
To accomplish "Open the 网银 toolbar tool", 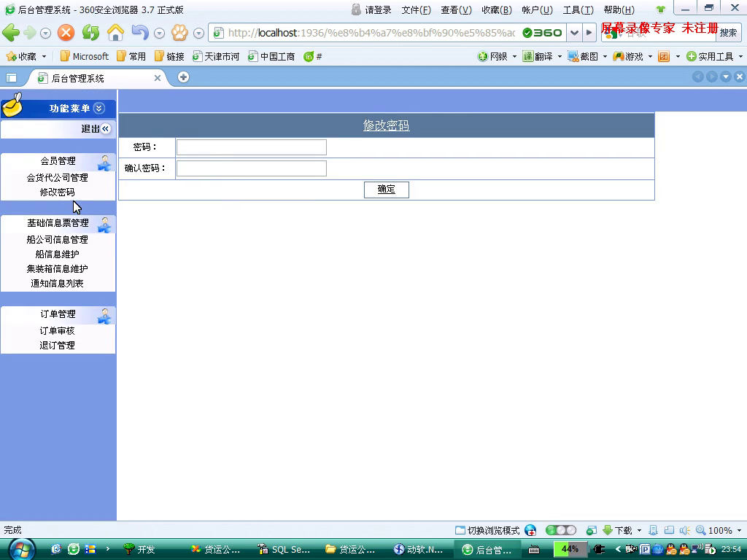I will pyautogui.click(x=493, y=57).
